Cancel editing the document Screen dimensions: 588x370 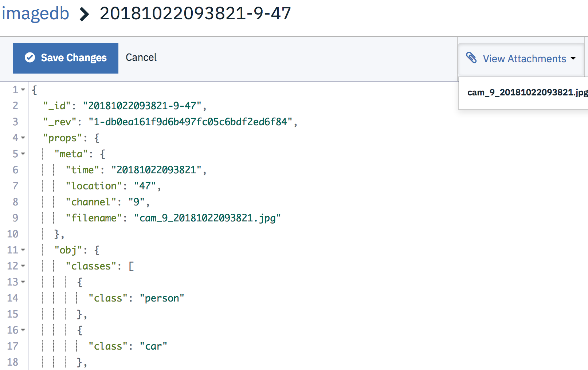pyautogui.click(x=141, y=58)
